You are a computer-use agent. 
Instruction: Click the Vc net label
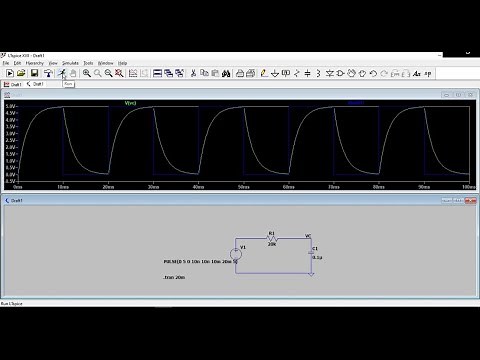coord(308,236)
